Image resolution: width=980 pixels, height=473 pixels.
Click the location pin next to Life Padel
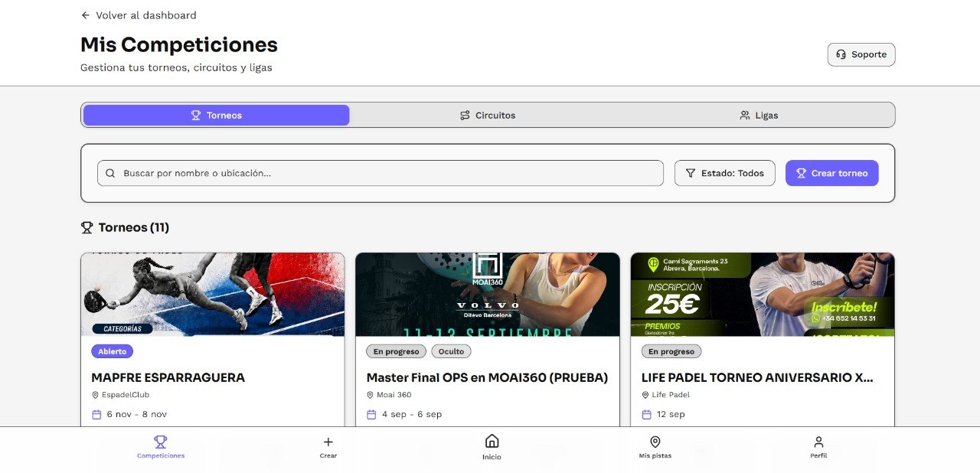coord(645,395)
